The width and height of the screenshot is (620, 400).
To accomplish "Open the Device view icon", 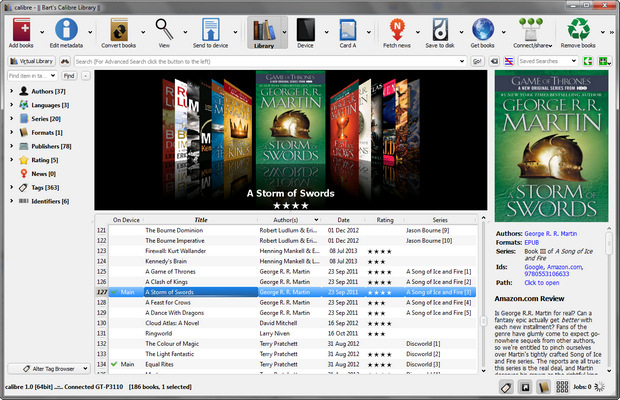I will click(306, 30).
